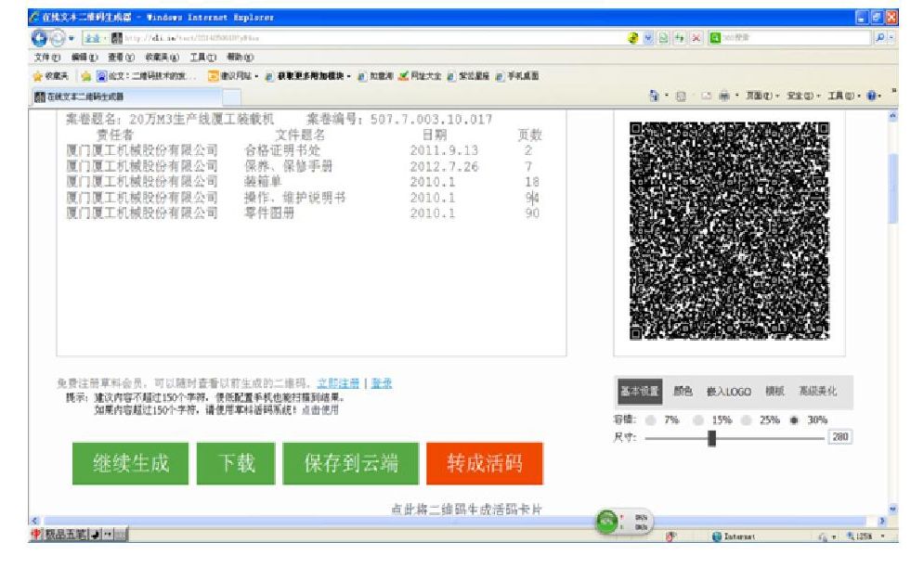Viewport: 924px width, 568px height.
Task: Open the 文件 menu
Action: pyautogui.click(x=47, y=58)
